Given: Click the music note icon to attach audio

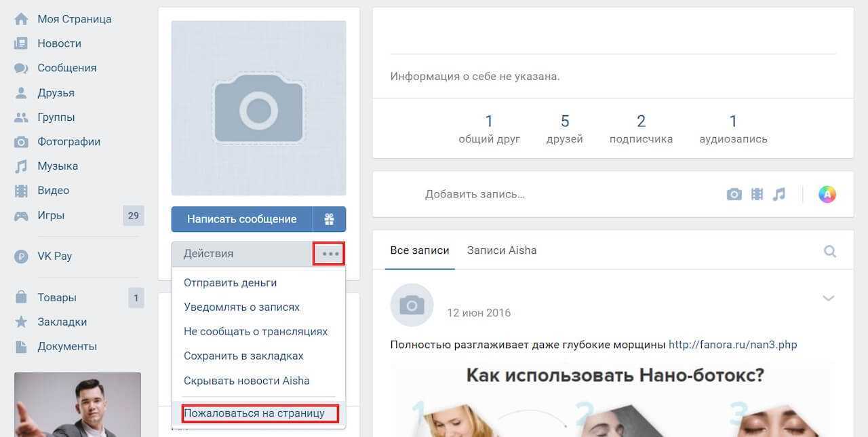Looking at the screenshot, I should pyautogui.click(x=779, y=195).
